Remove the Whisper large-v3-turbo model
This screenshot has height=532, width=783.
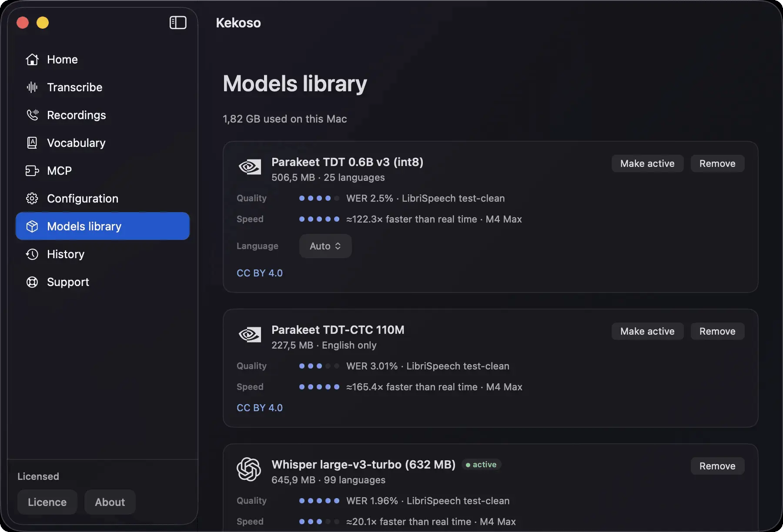coord(717,466)
